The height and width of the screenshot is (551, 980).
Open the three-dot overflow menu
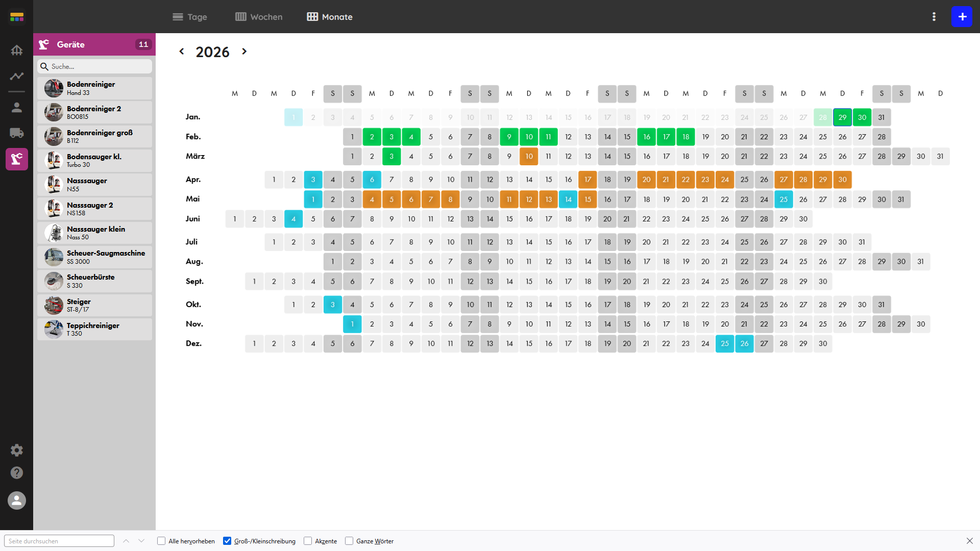coord(934,17)
